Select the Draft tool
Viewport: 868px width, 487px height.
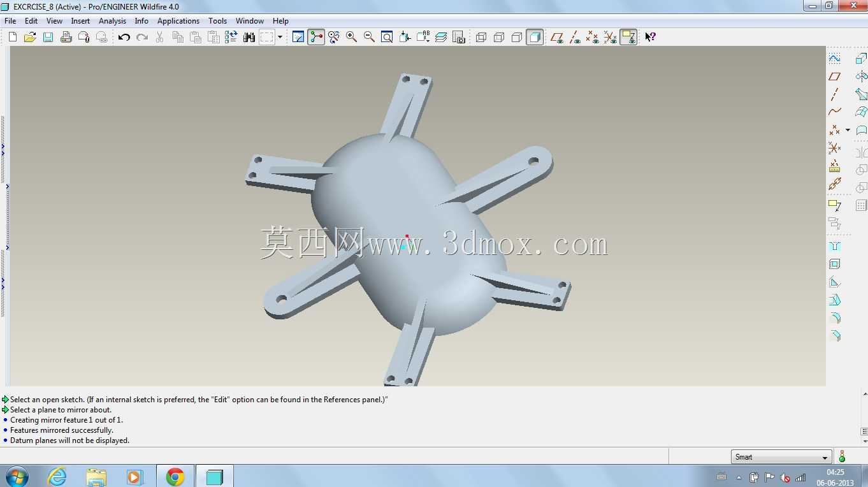tap(834, 300)
